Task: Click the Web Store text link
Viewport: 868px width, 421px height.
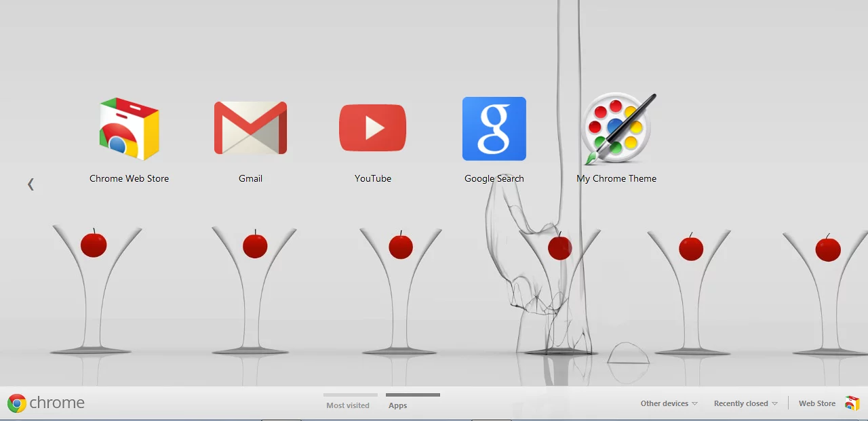Action: tap(816, 403)
